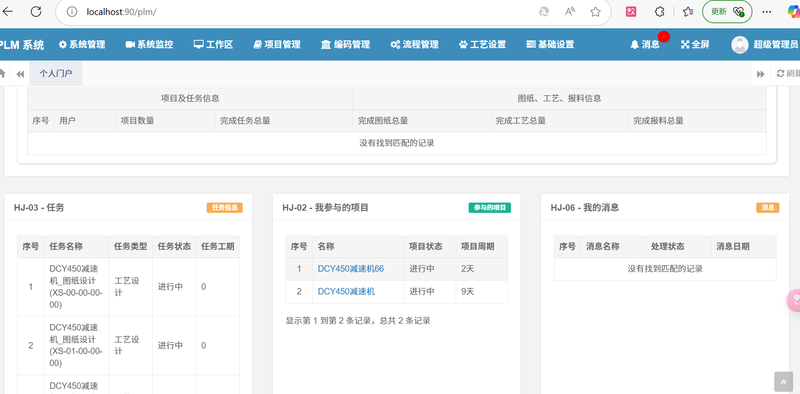Open project link DCY450减速机66
The width and height of the screenshot is (800, 394).
[x=351, y=268]
